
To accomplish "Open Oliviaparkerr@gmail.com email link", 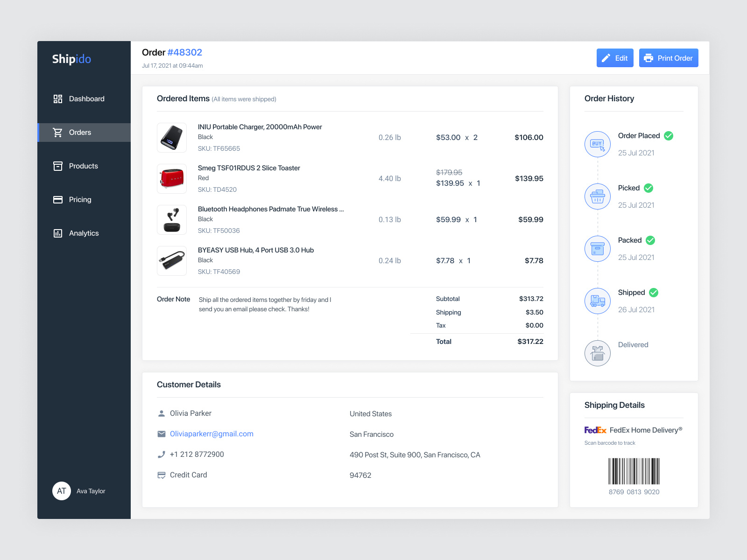I will pos(211,434).
